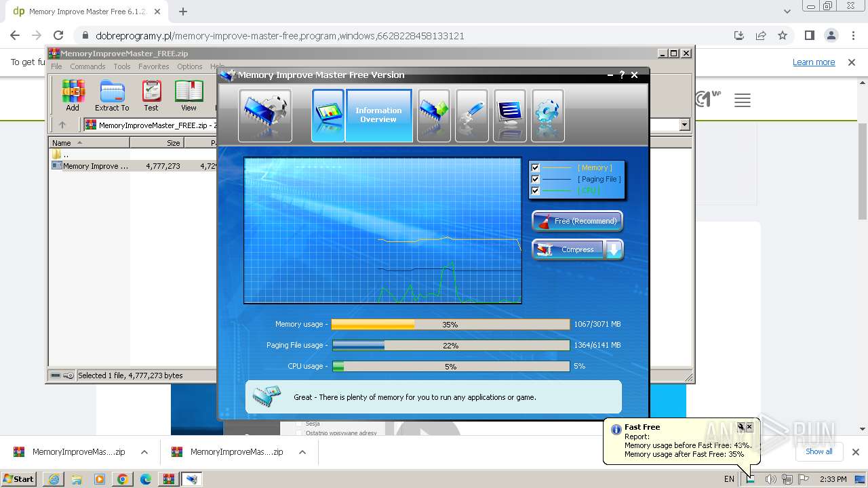The height and width of the screenshot is (488, 868).
Task: Open the Windows Start button
Action: 19,479
